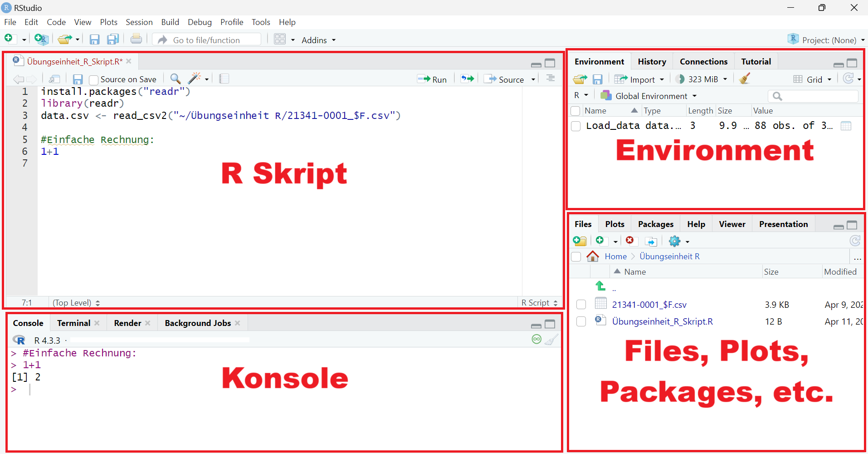This screenshot has width=868, height=454.
Task: Click the Save workspace icon in Environment
Action: [x=598, y=79]
